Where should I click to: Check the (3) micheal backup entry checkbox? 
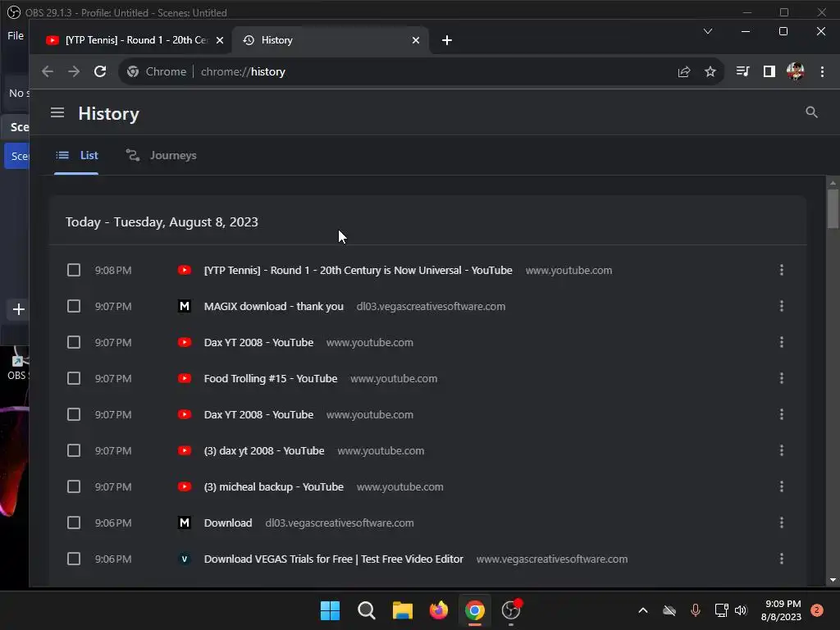73,486
